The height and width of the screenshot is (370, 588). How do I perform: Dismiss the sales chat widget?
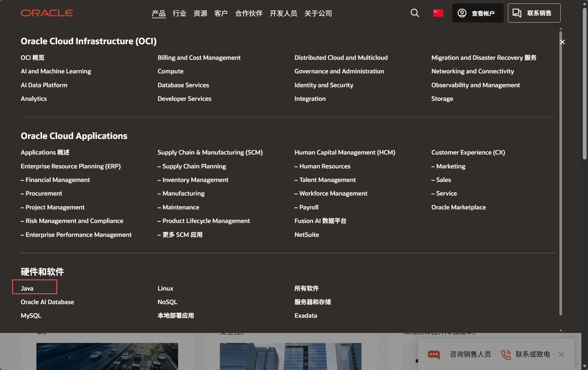click(x=561, y=355)
